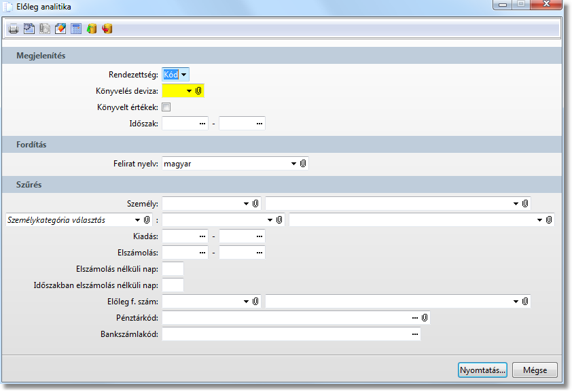The width and height of the screenshot is (572, 392).
Task: Expand first Előleg f. szám dropdown
Action: coord(246,302)
